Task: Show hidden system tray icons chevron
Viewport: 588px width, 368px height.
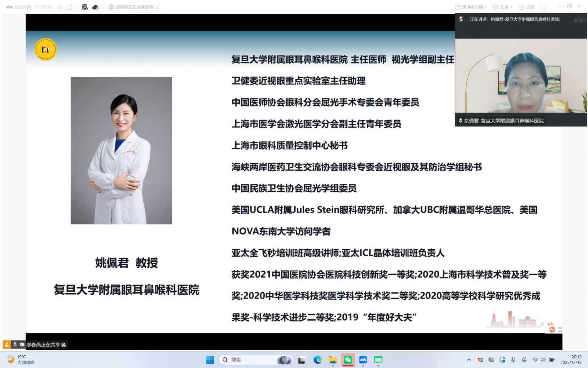Action: (469, 360)
